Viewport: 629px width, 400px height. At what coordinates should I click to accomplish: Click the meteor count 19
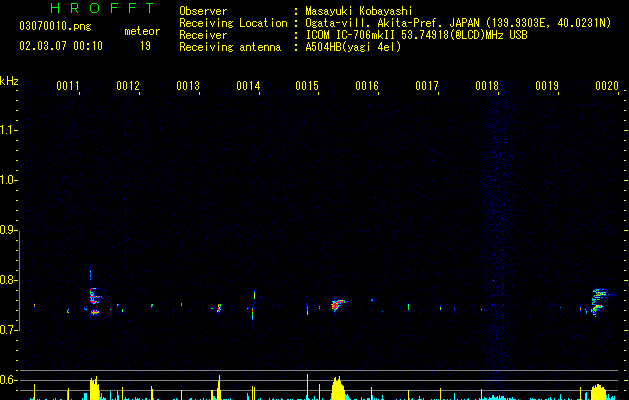pyautogui.click(x=145, y=46)
